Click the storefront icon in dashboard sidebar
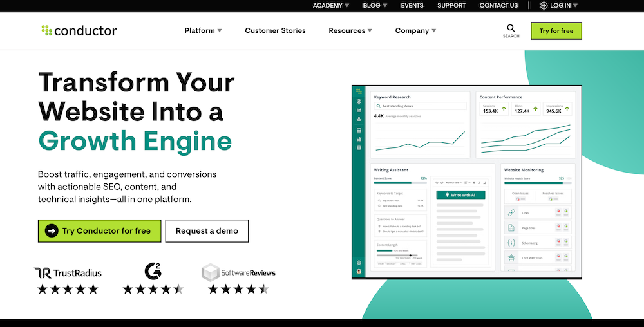Viewport: 644px width, 327px height. tap(359, 147)
